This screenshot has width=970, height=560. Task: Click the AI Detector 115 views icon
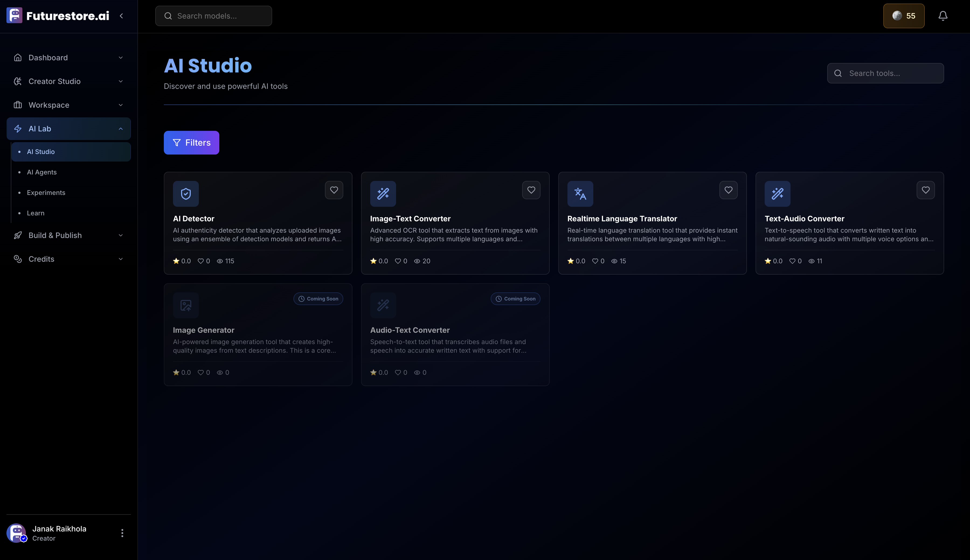[x=220, y=261]
